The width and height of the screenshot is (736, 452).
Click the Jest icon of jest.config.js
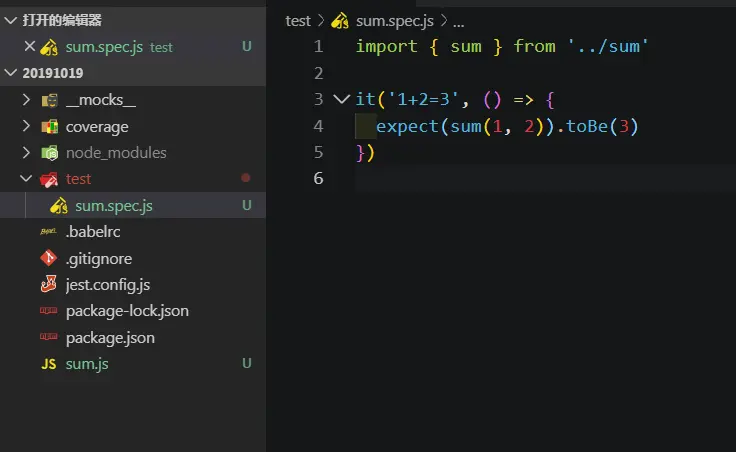49,284
